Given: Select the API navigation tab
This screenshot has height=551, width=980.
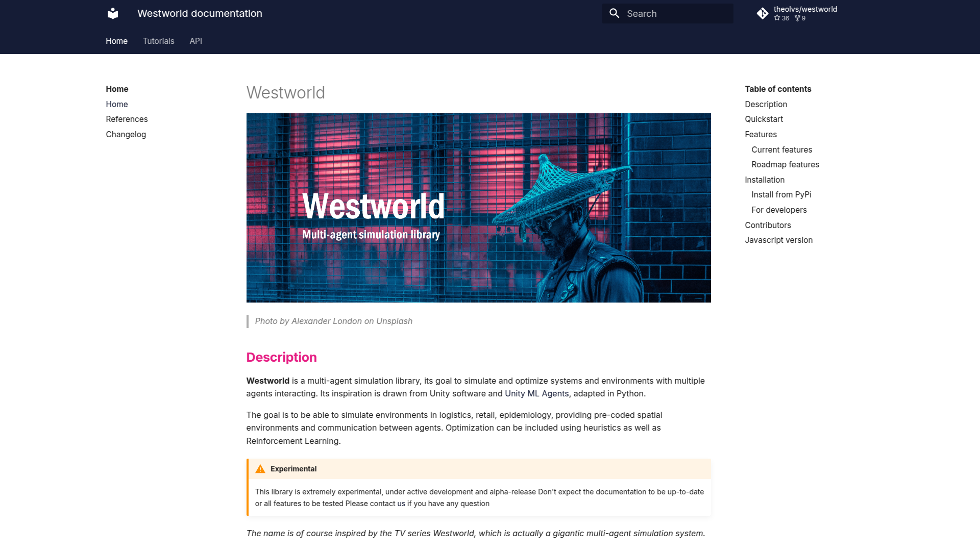Looking at the screenshot, I should click(195, 40).
